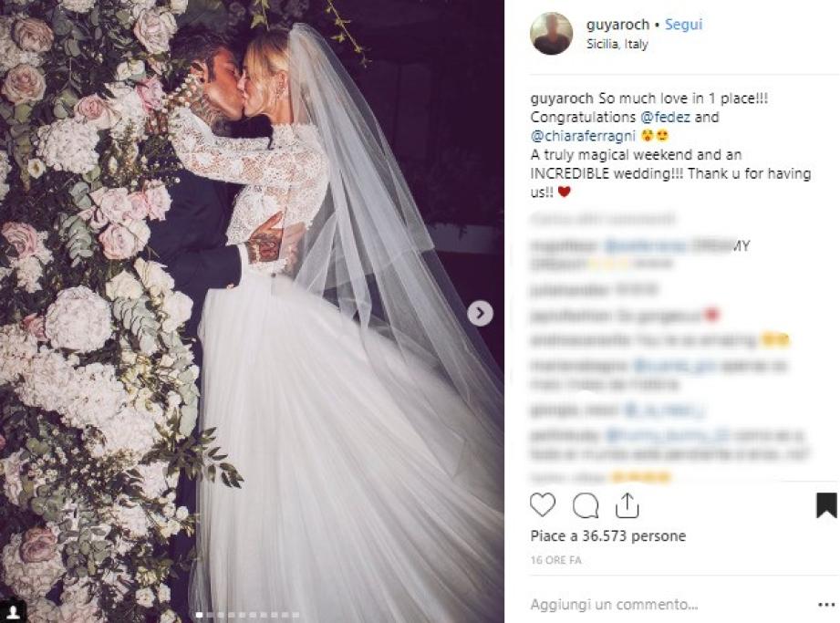
Task: Open comments via speech bubble icon
Action: click(585, 505)
